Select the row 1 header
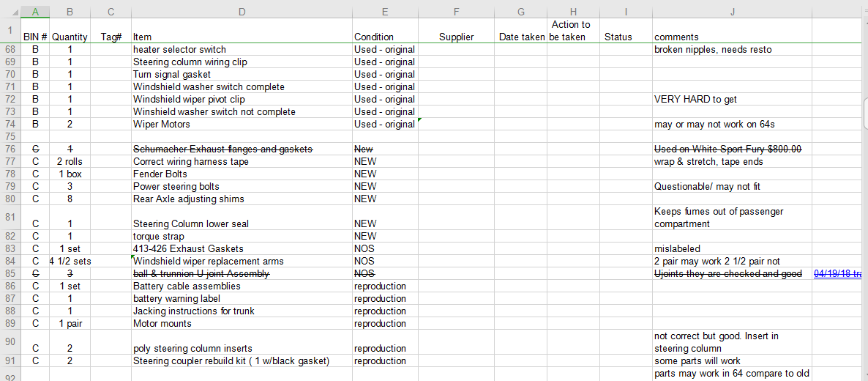868x381 pixels. (10, 31)
